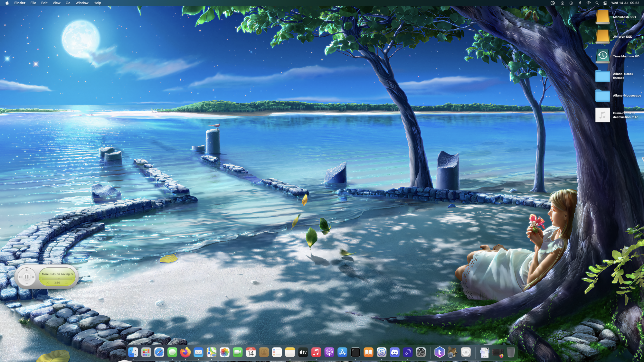Open the blue S app in the Dock
The image size is (644, 362).
[x=382, y=352]
